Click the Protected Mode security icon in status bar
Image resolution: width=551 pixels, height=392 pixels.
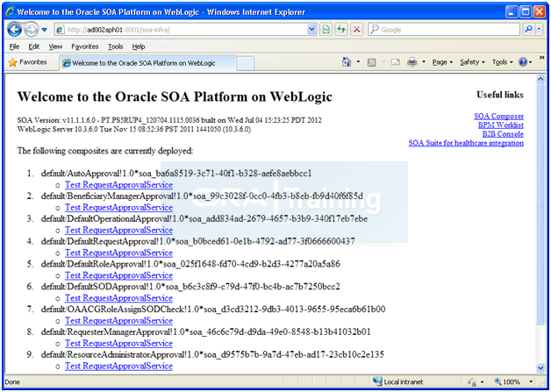pyautogui.click(x=473, y=382)
